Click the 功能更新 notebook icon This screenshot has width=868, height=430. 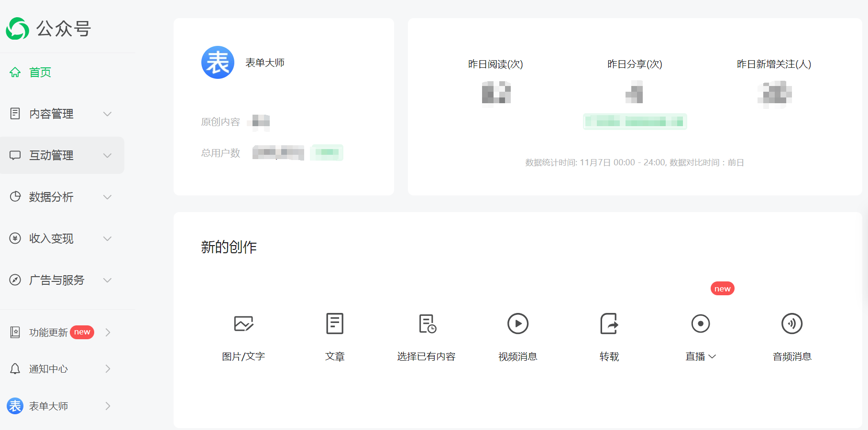click(15, 332)
